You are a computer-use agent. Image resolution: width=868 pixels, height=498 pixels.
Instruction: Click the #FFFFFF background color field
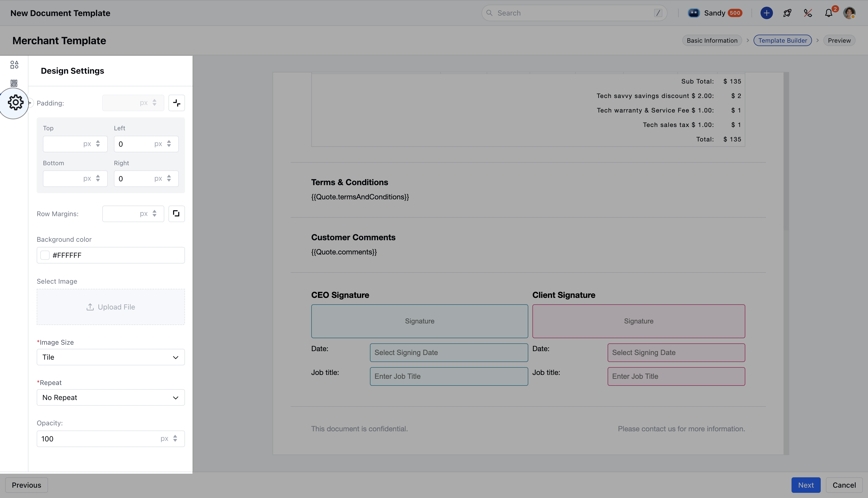(x=111, y=255)
